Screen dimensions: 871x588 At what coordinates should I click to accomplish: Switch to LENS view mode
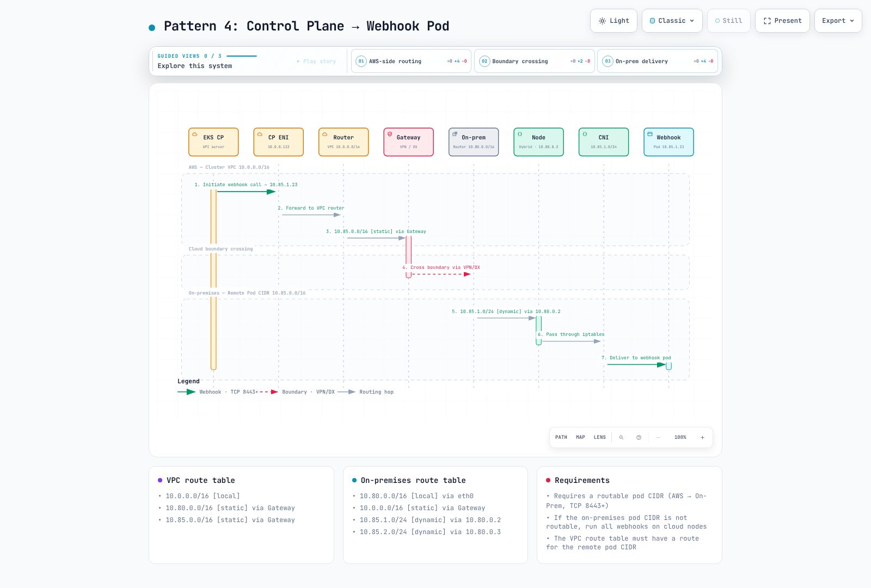(600, 437)
